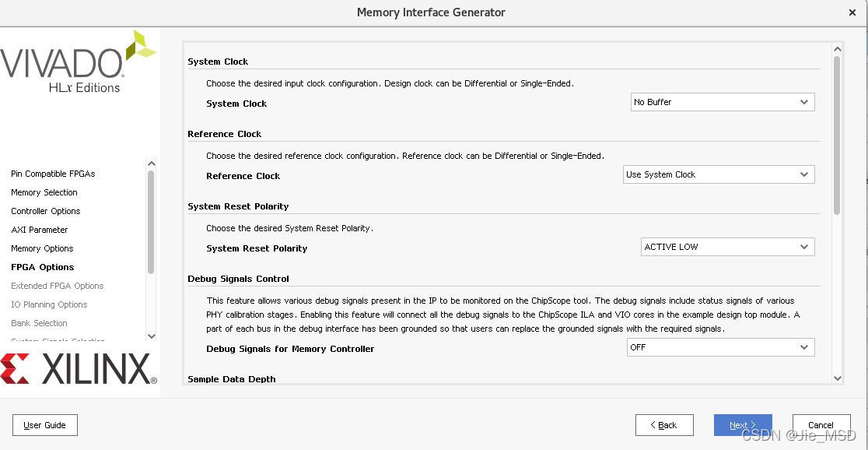Click the Debug Signals for Memory Controller label

coord(291,349)
